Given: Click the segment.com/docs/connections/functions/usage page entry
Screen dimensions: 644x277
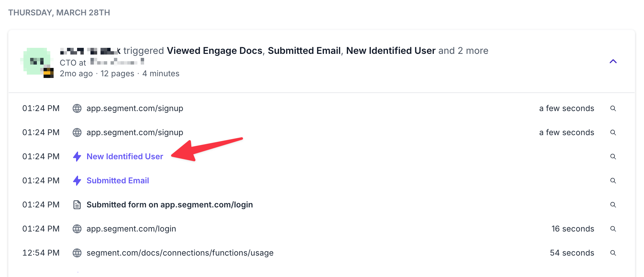Looking at the screenshot, I should click(x=180, y=253).
